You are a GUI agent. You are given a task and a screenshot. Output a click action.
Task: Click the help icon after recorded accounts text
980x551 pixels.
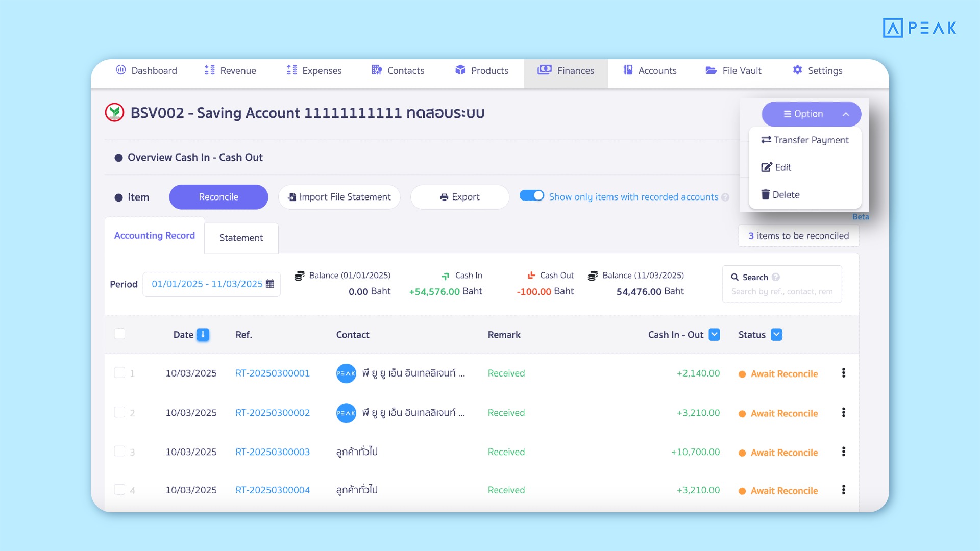tap(725, 197)
